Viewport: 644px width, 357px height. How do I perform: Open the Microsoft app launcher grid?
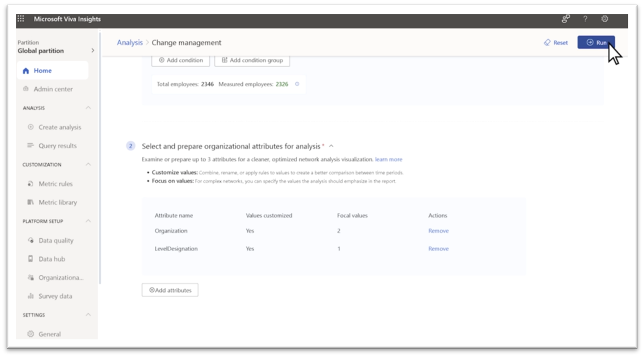tap(20, 19)
